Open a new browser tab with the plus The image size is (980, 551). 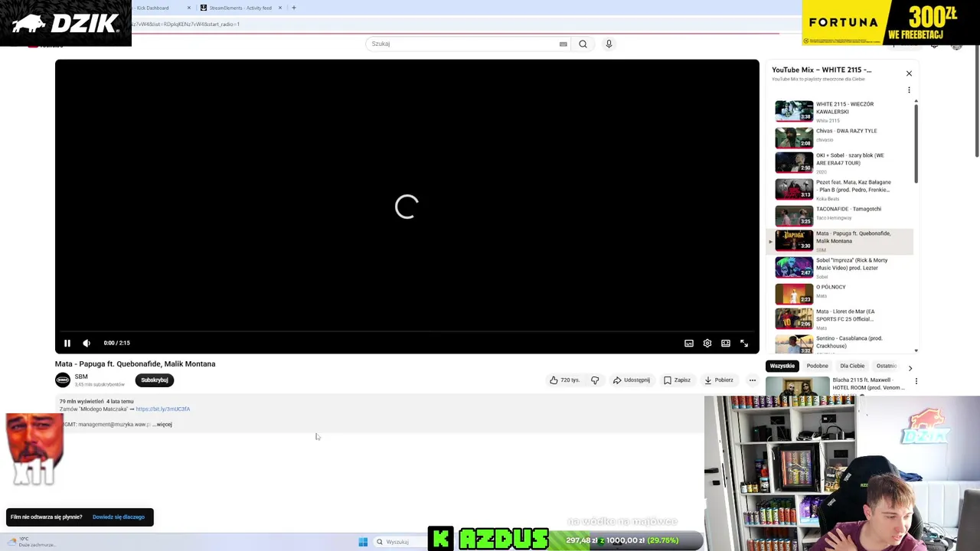pyautogui.click(x=294, y=8)
